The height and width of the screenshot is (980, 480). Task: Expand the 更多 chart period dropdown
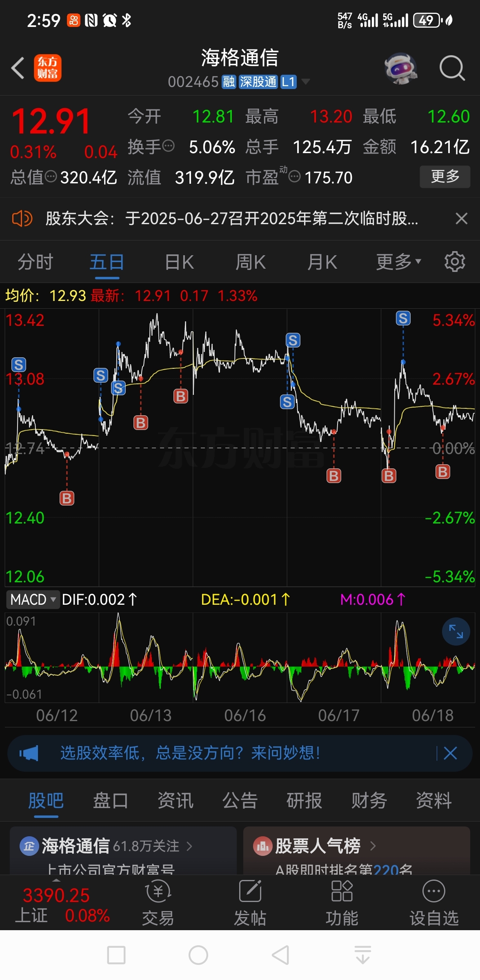398,262
